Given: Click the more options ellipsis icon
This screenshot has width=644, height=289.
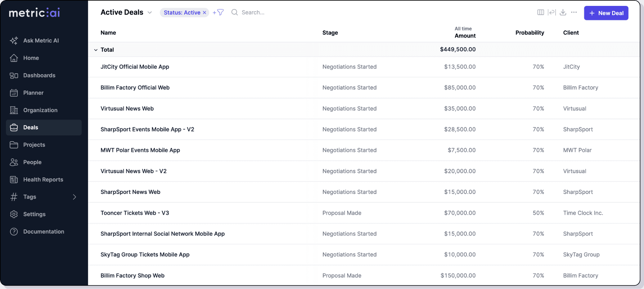Looking at the screenshot, I should pyautogui.click(x=574, y=12).
